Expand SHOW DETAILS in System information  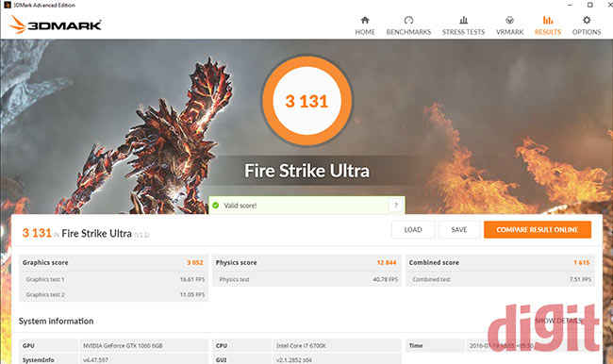tap(558, 321)
